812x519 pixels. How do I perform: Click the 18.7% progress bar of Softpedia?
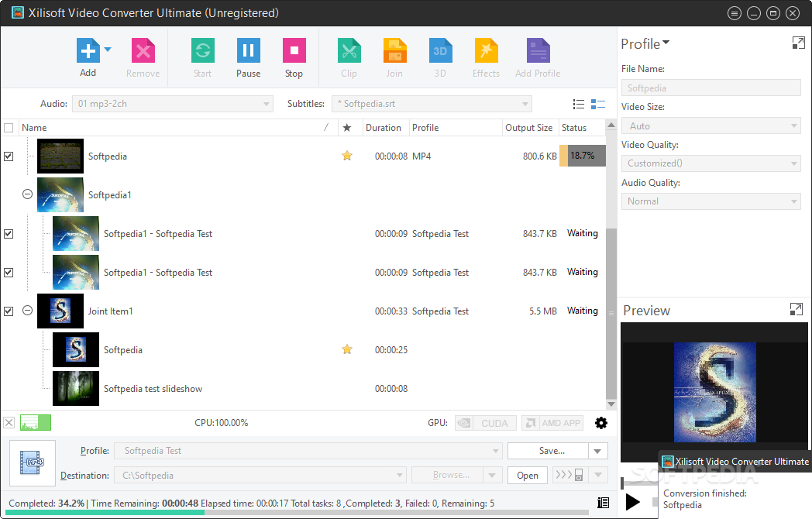[x=583, y=156]
